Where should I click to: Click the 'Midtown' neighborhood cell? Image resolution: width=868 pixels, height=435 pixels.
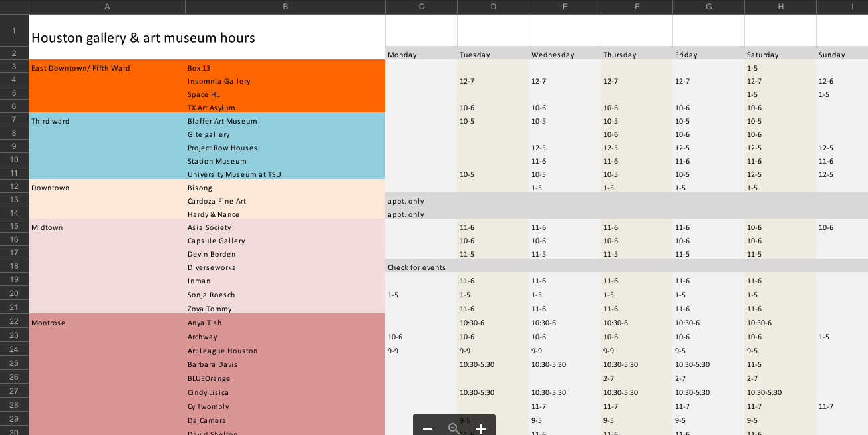[x=107, y=226]
